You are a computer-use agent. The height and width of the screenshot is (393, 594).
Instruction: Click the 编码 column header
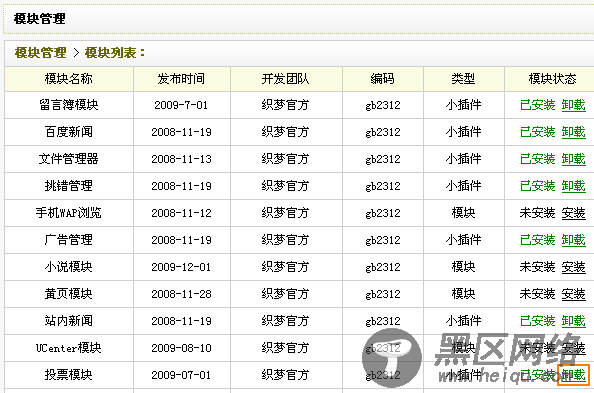pyautogui.click(x=382, y=79)
